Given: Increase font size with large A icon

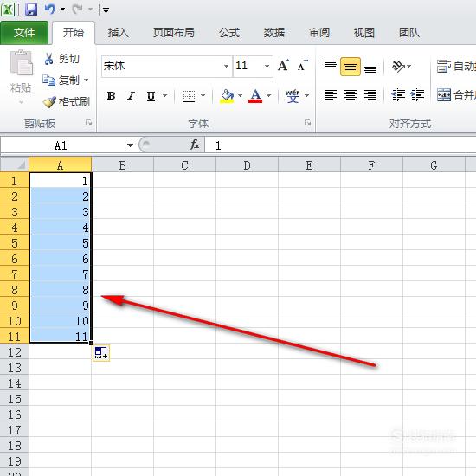Looking at the screenshot, I should [x=283, y=65].
